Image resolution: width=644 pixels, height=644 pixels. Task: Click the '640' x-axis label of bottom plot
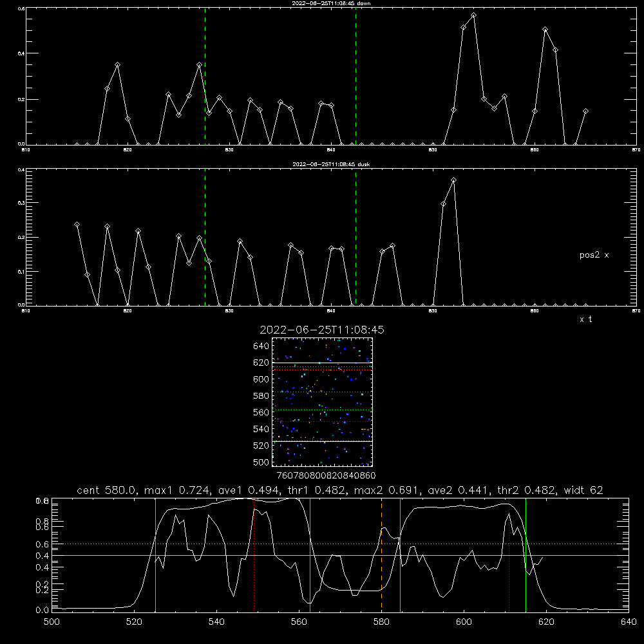[x=629, y=622]
